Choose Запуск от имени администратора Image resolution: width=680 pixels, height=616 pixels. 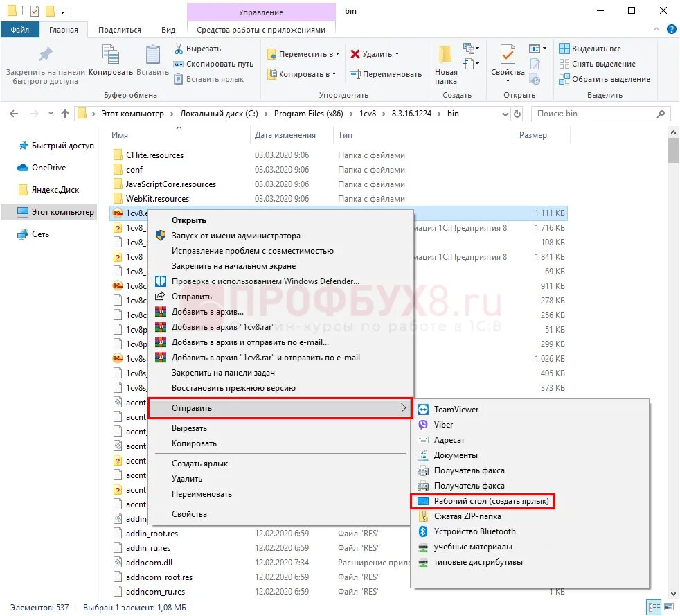(x=280, y=236)
